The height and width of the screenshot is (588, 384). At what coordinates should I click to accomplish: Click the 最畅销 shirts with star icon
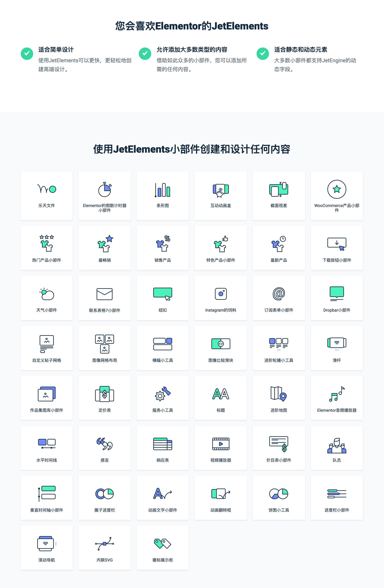click(105, 243)
